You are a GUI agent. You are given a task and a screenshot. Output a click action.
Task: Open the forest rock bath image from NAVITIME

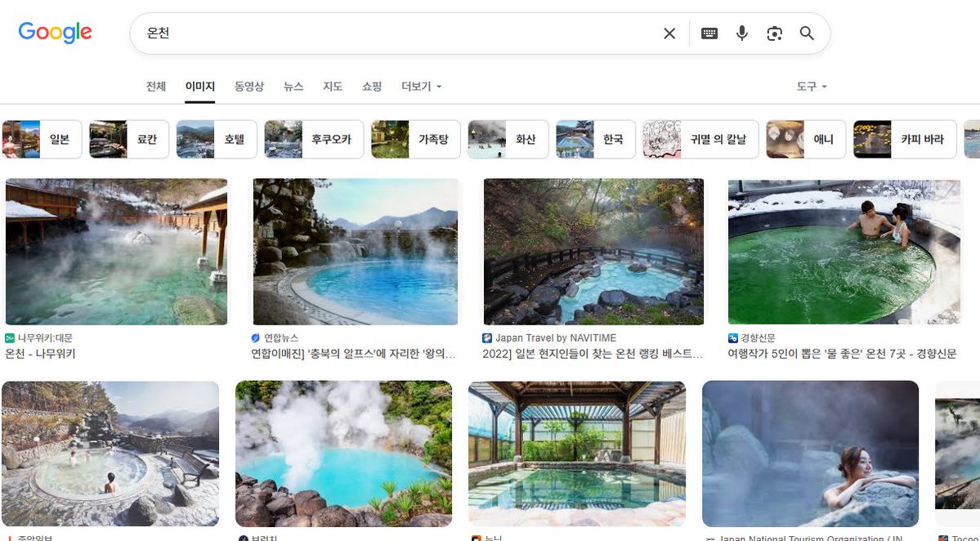[593, 252]
